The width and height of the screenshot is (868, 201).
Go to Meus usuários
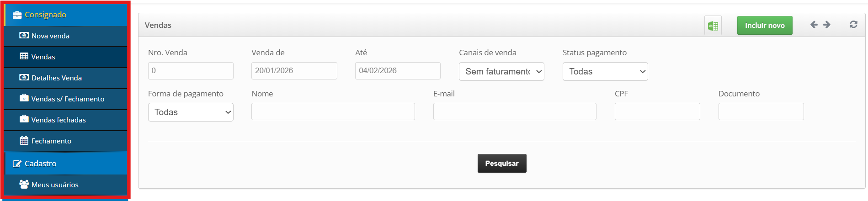54,185
